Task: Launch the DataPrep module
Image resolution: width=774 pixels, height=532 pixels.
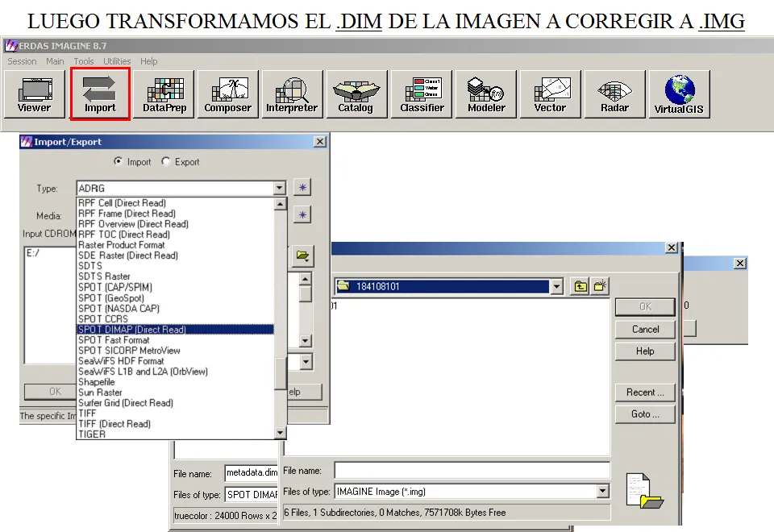Action: pos(164,94)
